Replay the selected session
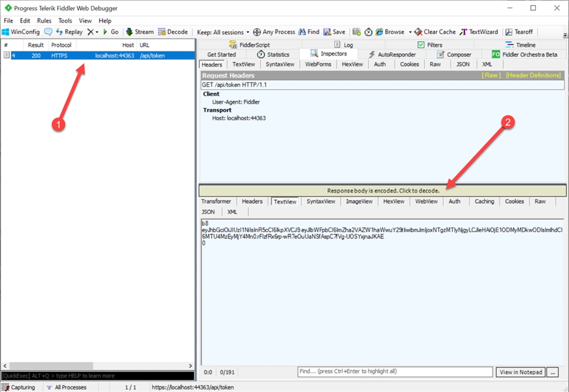This screenshot has height=392, width=569. pos(69,32)
